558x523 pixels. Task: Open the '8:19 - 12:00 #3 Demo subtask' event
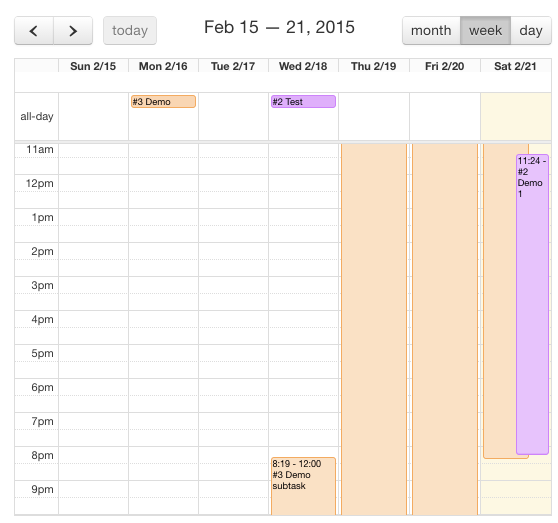pyautogui.click(x=303, y=486)
